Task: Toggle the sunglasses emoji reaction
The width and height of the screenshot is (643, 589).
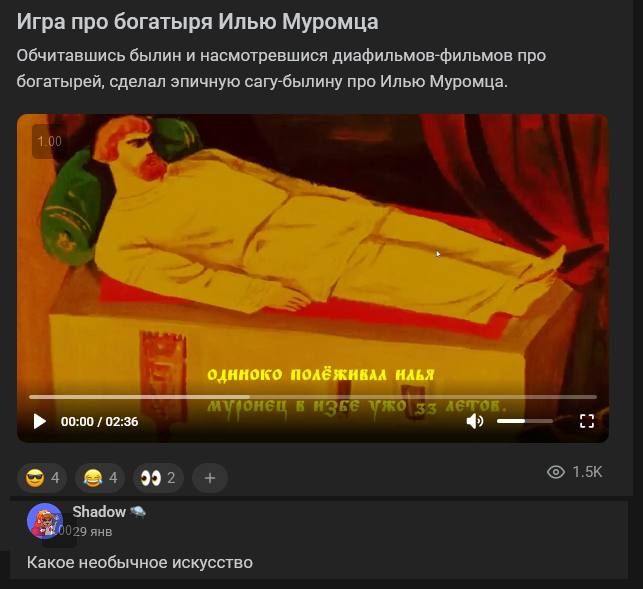Action: [43, 478]
